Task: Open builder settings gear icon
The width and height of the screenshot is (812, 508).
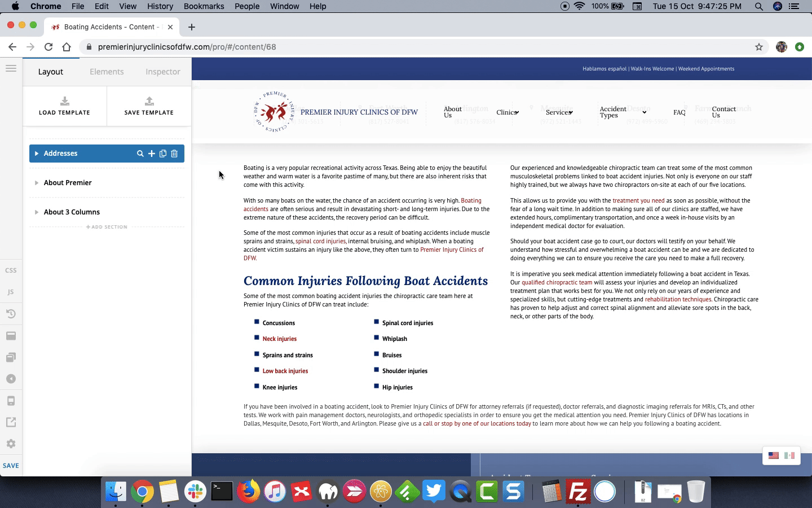Action: (11, 444)
